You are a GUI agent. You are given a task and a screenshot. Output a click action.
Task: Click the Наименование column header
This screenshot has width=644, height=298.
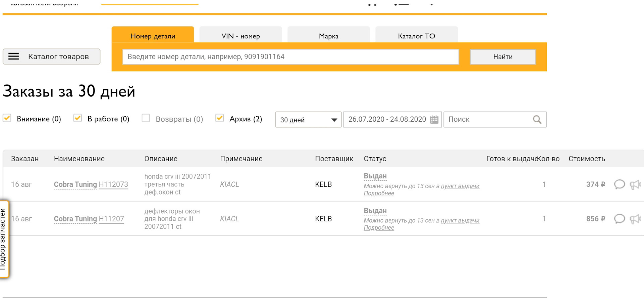point(79,159)
